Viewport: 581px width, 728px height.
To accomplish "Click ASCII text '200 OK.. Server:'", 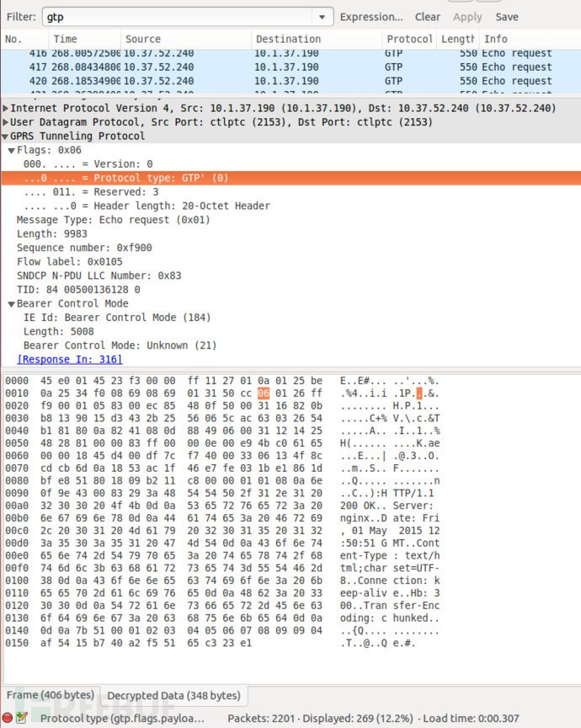I will (386, 506).
